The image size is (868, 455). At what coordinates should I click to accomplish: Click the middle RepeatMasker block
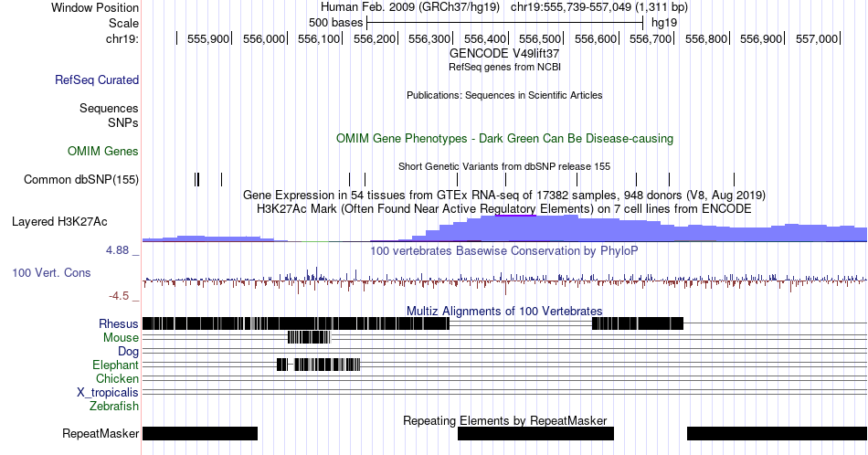tap(535, 433)
